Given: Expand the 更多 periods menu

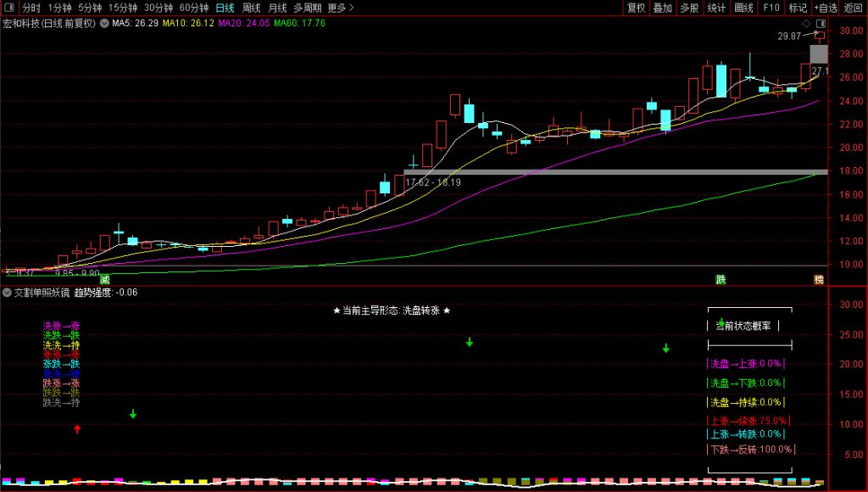Looking at the screenshot, I should tap(341, 8).
